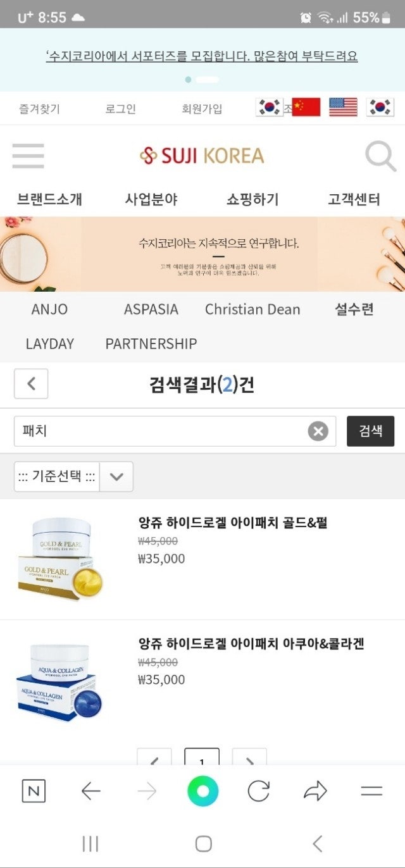Tap the 검색 search button

[370, 431]
